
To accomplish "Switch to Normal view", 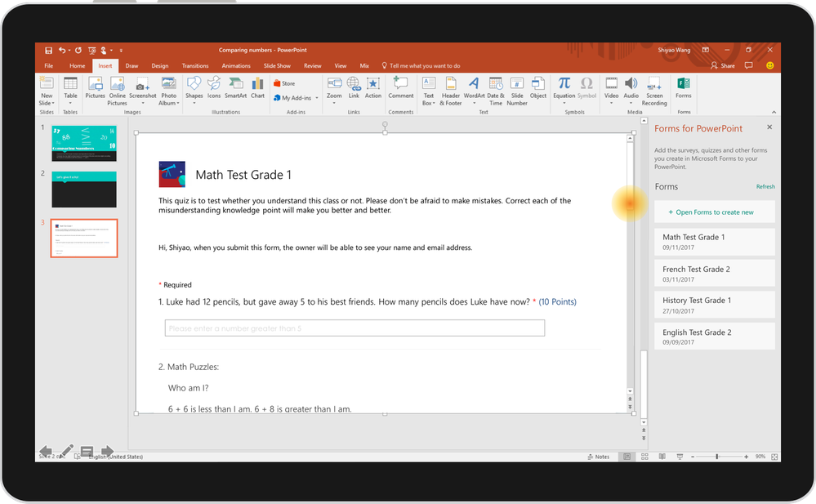I will pyautogui.click(x=627, y=457).
